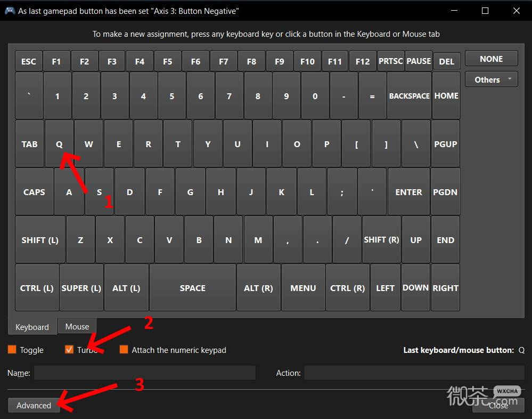Assign the BACKSPACE key

[409, 96]
